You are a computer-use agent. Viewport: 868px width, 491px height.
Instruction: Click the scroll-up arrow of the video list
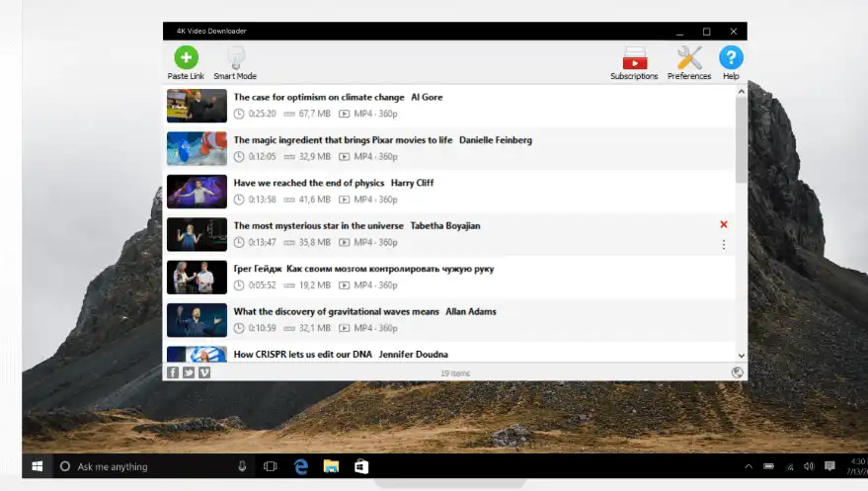pos(742,91)
